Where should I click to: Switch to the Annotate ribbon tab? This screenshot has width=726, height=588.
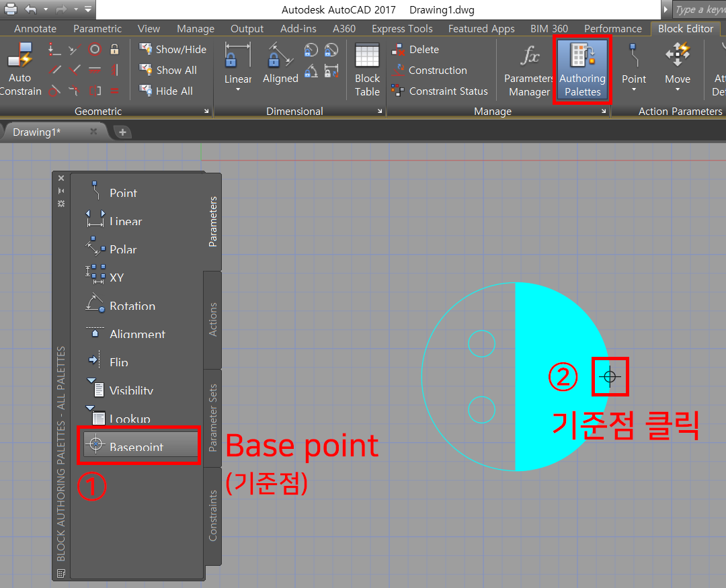click(35, 29)
